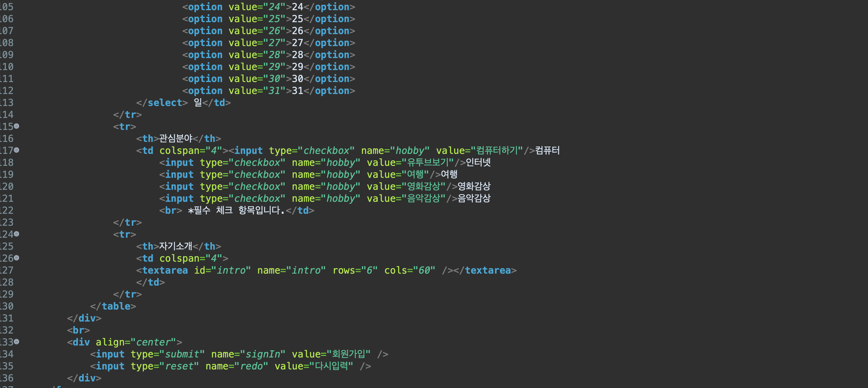The height and width of the screenshot is (388, 868).
Task: Click the textarea opening tag on line 127
Action: click(164, 270)
